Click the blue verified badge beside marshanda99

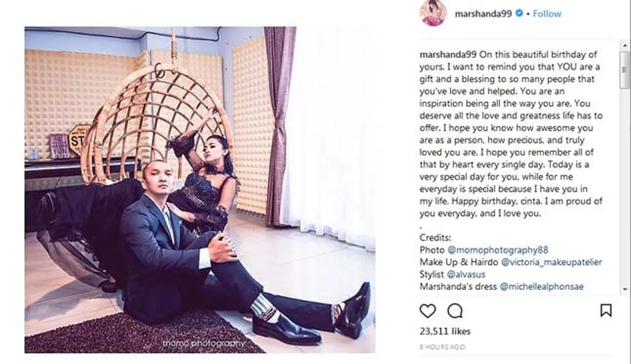(520, 14)
